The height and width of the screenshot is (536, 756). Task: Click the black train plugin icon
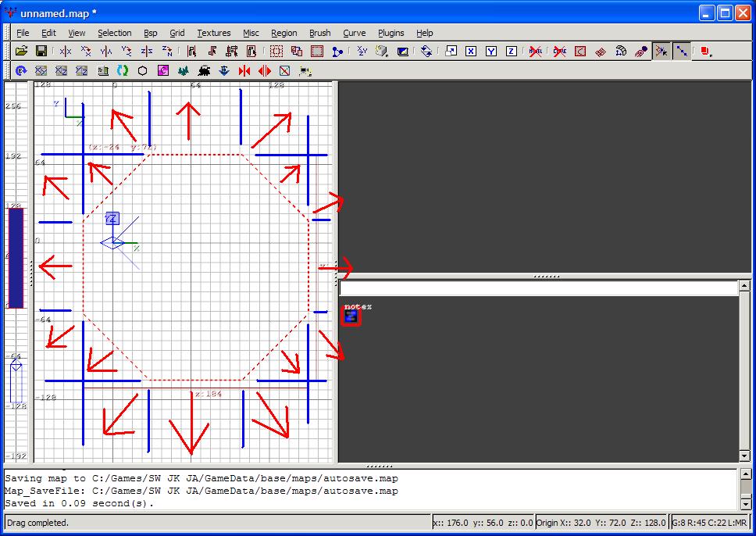pos(204,71)
